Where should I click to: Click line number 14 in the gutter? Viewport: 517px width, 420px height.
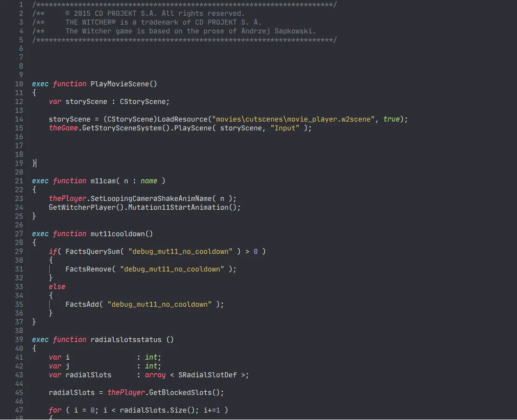[x=19, y=119]
